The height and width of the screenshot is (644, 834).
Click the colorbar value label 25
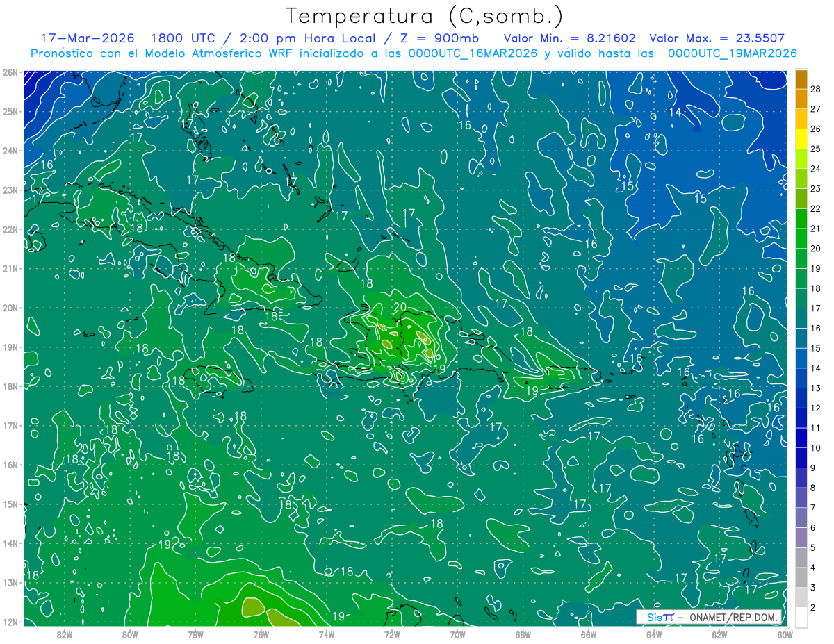point(816,149)
